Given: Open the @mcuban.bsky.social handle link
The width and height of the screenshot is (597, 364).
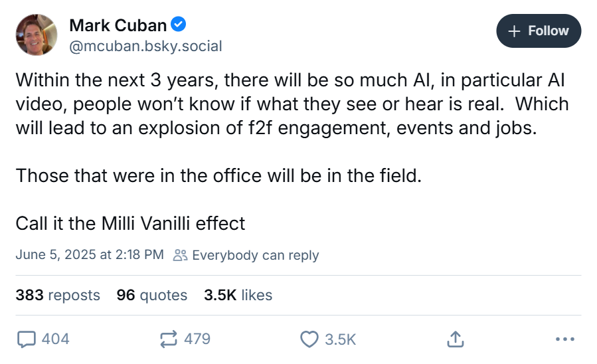Looking at the screenshot, I should point(145,46).
